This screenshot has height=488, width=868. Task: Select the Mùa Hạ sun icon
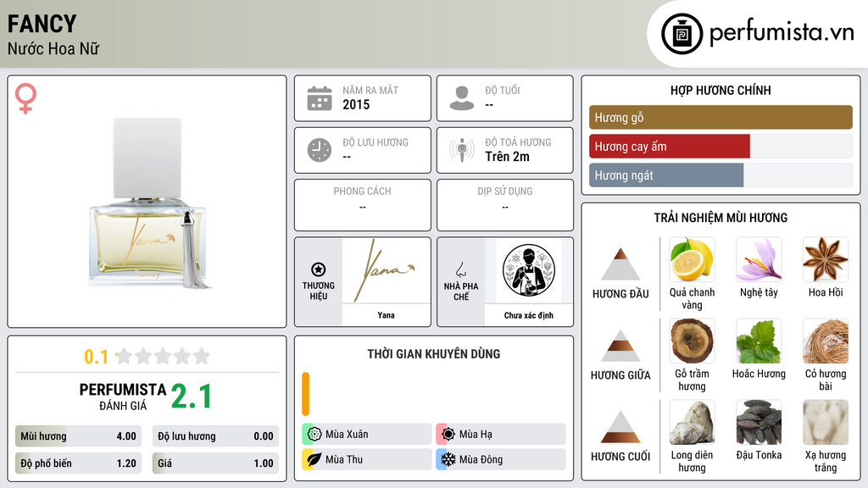[448, 435]
